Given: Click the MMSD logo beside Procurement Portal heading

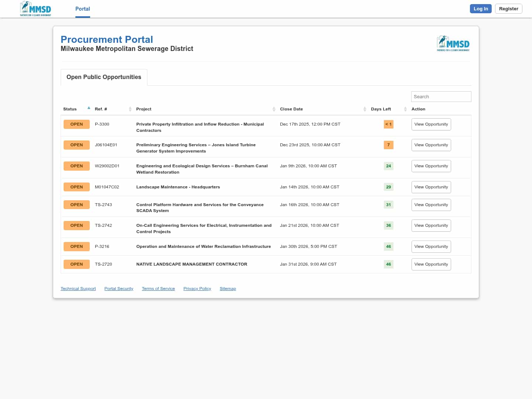Looking at the screenshot, I should point(453,44).
